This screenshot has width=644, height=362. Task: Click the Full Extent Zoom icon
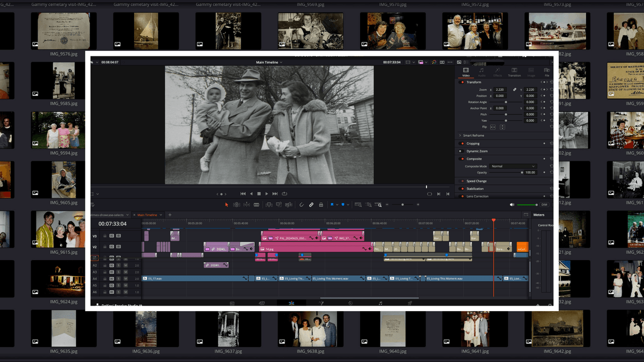click(x=358, y=204)
